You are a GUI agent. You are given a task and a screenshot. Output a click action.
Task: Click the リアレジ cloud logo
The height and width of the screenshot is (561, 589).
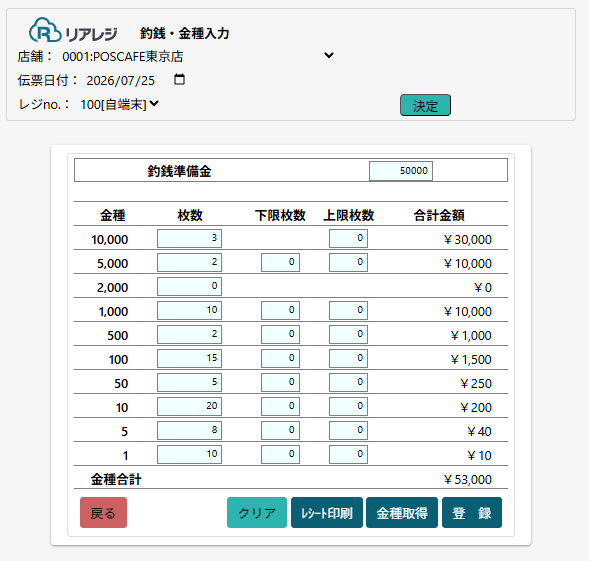tap(73, 30)
